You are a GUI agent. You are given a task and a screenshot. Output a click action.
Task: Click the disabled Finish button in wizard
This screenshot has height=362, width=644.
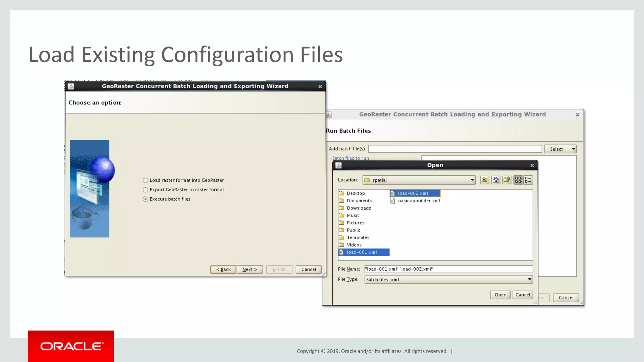[x=279, y=270]
